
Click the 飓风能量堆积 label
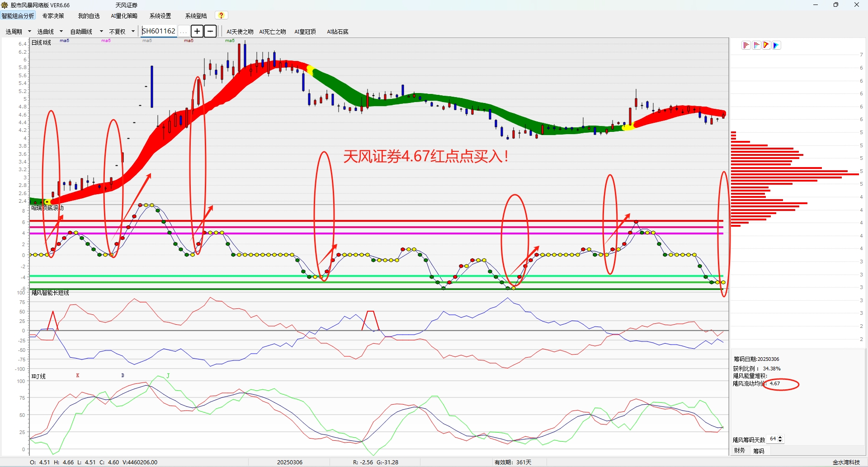click(x=750, y=376)
